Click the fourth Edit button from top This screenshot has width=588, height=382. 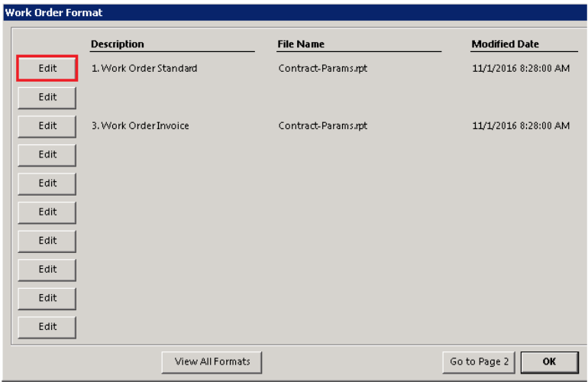[x=47, y=154]
